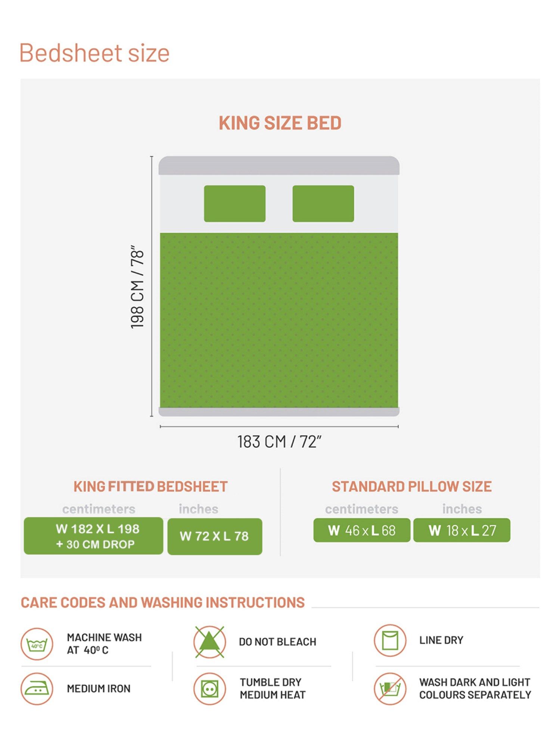Click the KING SIZE BED heading
The height and width of the screenshot is (747, 560).
point(280,123)
